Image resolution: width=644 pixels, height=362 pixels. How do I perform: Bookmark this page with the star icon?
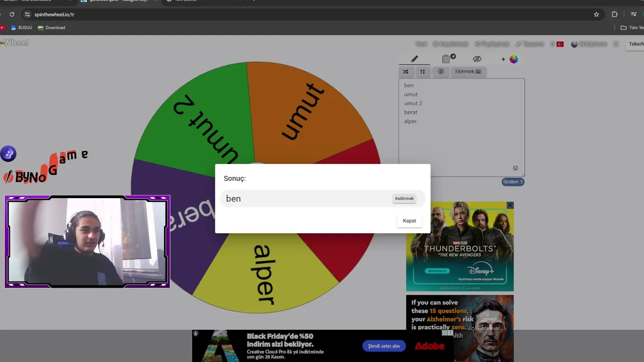pyautogui.click(x=596, y=15)
